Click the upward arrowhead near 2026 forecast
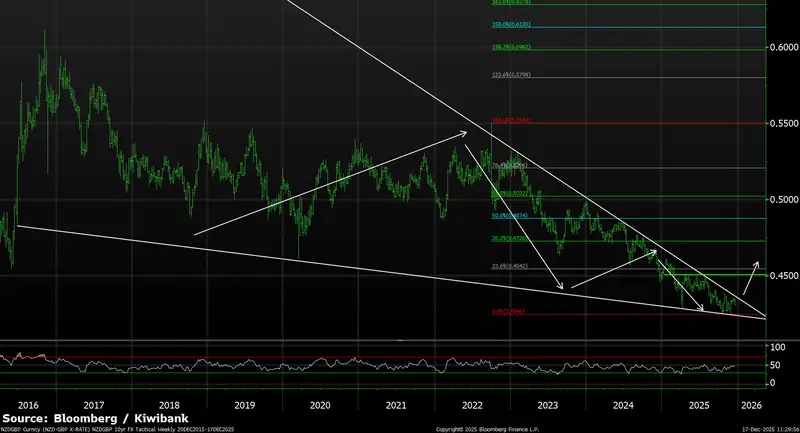 point(755,263)
